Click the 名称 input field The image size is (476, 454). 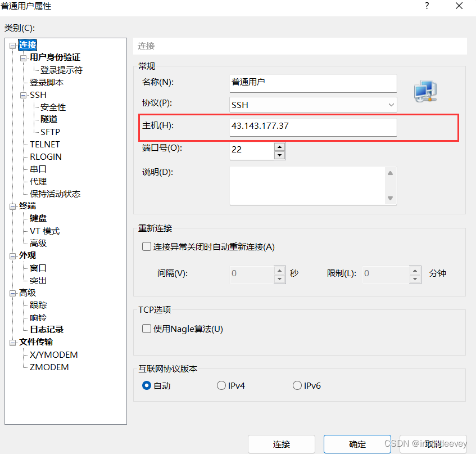coord(313,83)
